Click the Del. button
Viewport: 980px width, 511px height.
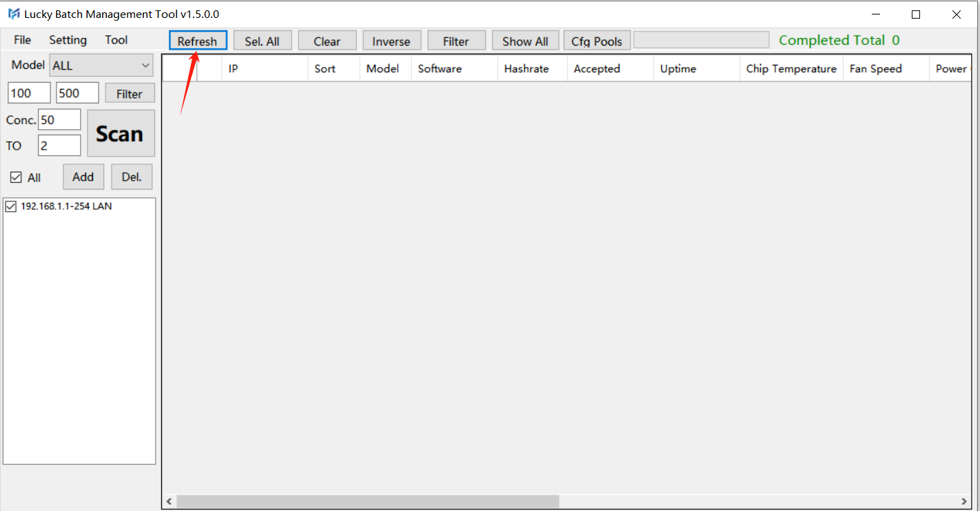pos(132,177)
